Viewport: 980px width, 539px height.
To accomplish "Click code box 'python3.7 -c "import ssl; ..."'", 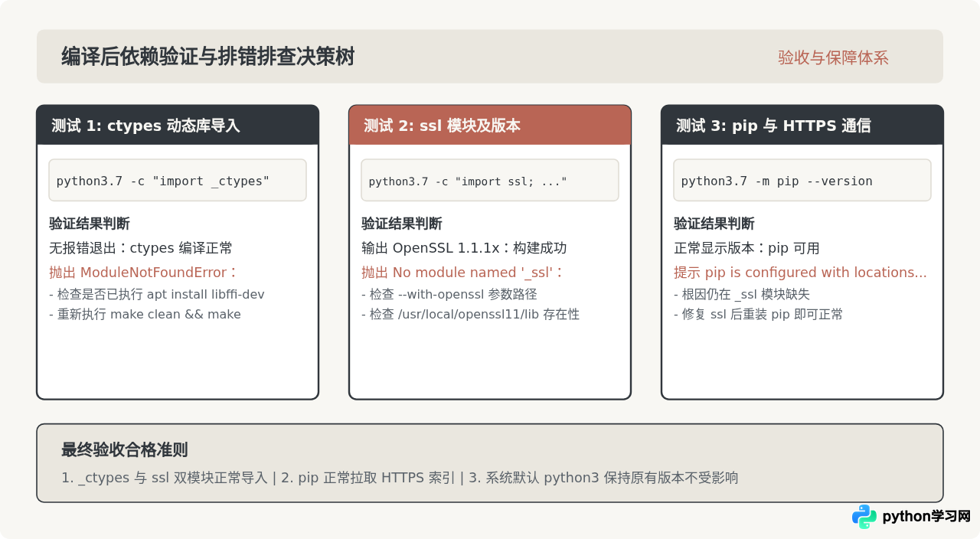I will [490, 180].
